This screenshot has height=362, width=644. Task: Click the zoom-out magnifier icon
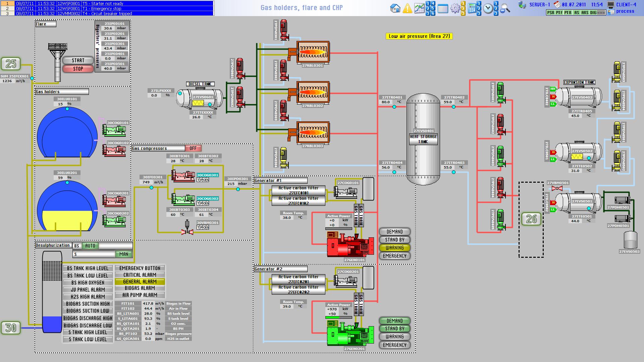point(505,8)
